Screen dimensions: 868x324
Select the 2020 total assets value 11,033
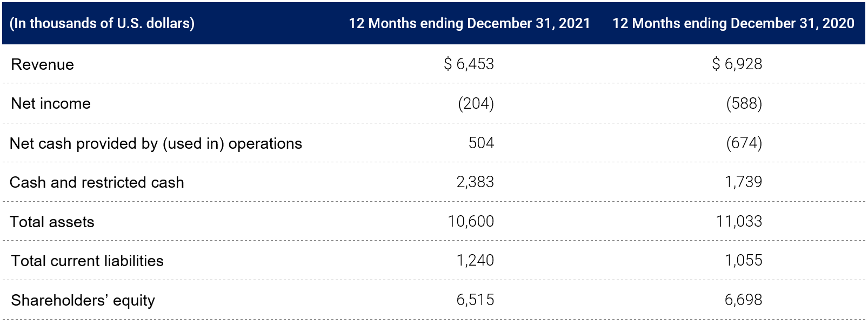pyautogui.click(x=739, y=221)
